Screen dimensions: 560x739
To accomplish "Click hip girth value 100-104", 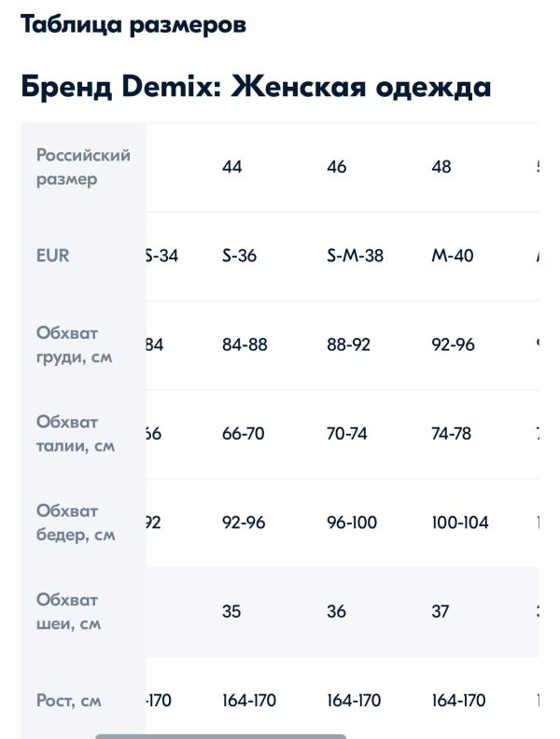I will click(x=460, y=523).
